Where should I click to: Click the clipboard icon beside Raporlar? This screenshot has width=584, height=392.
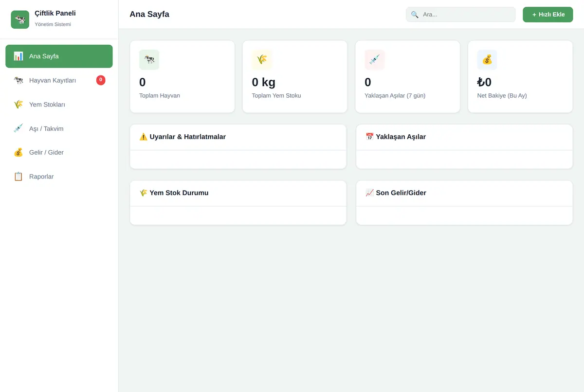(x=18, y=177)
